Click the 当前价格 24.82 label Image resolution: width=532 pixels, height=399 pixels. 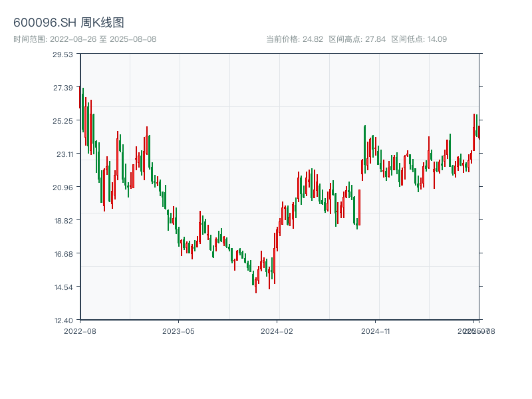point(295,39)
